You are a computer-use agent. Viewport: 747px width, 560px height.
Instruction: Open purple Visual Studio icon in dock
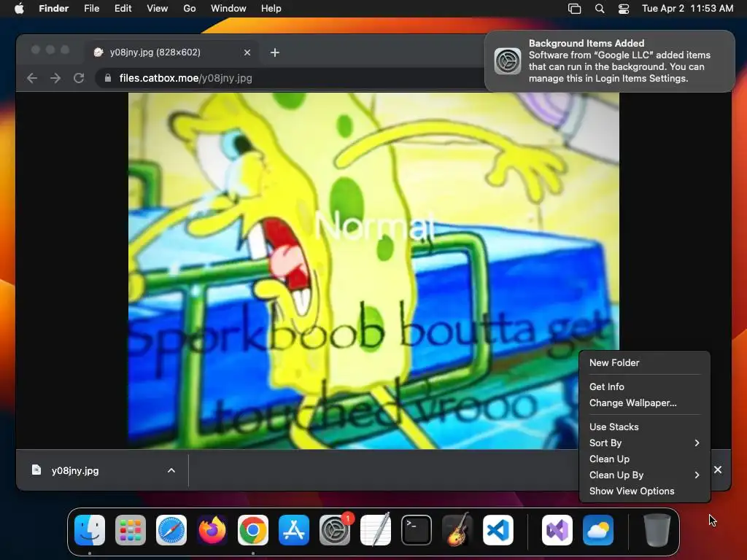pos(557,530)
